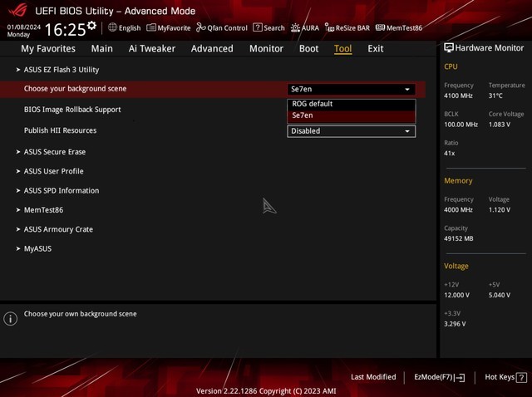Launch MemTest86 from top toolbar icon
532x397 pixels.
pyautogui.click(x=380, y=27)
